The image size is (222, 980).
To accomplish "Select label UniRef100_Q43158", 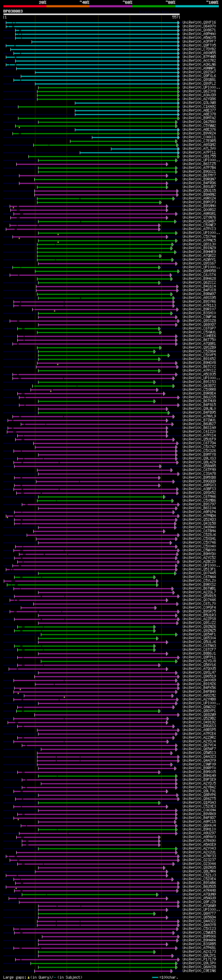I will 199,524.
